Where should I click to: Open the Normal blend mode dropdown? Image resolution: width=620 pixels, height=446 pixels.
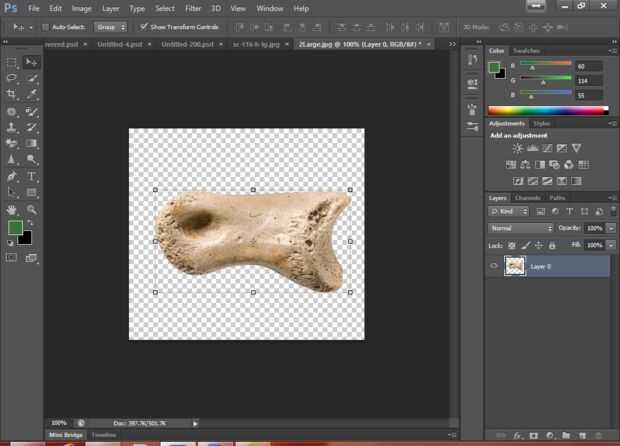520,228
